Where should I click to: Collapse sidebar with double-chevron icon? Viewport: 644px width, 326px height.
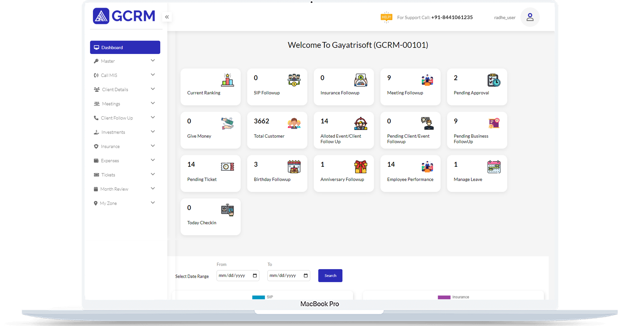(x=167, y=17)
